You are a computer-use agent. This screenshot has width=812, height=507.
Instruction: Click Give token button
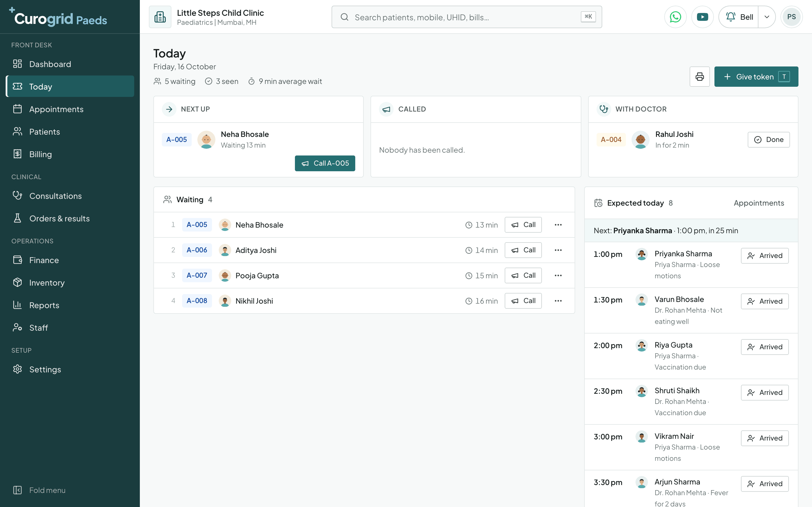pyautogui.click(x=756, y=77)
